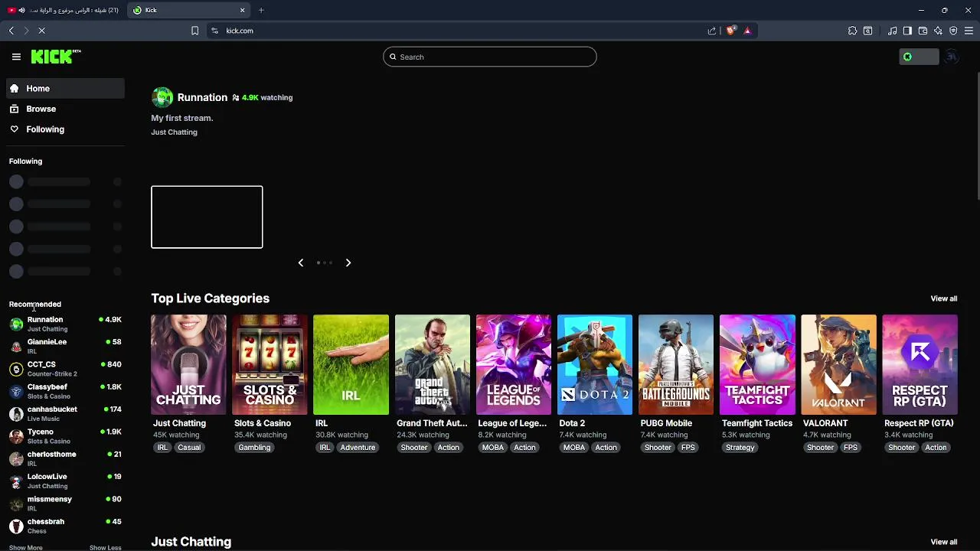
Task: View all Top Live Categories
Action: click(x=943, y=298)
